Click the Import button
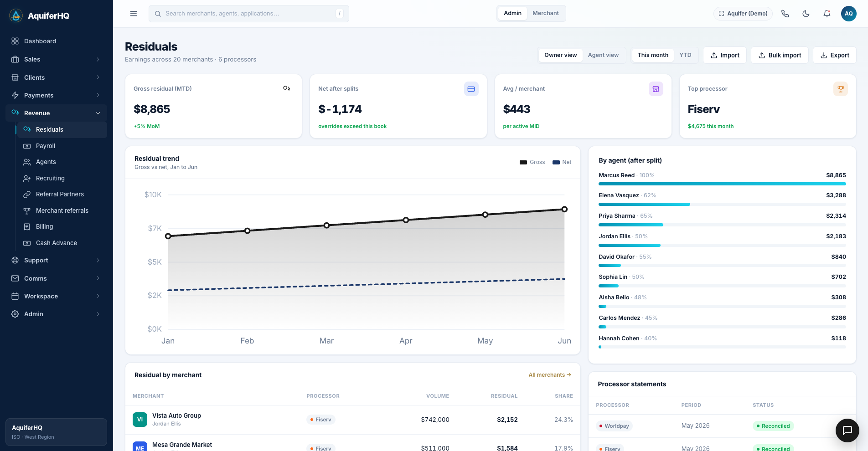Screen dimensions: 868x451 coord(725,55)
